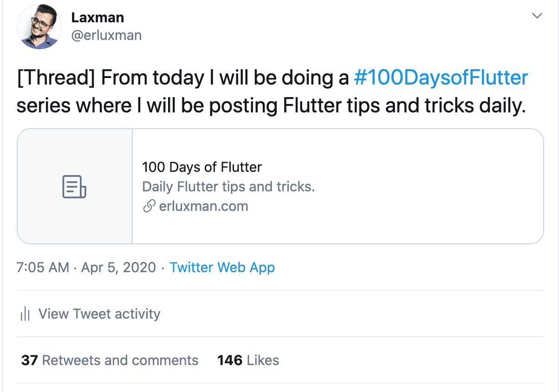Open the Twitter Web App source link
This screenshot has height=392, width=559.
coord(222,268)
